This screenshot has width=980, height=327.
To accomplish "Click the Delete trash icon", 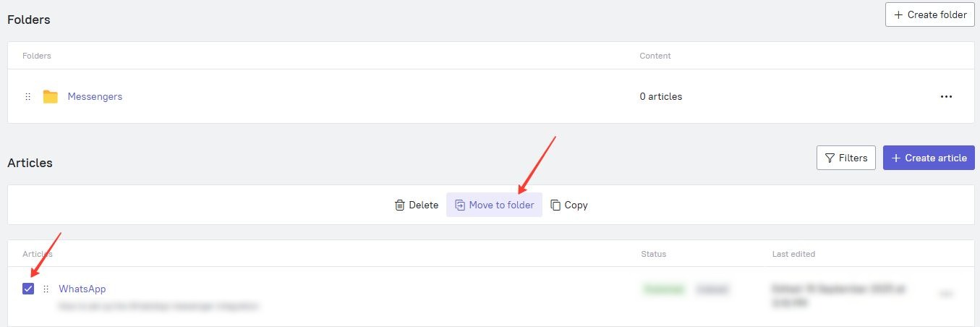I will click(x=399, y=205).
